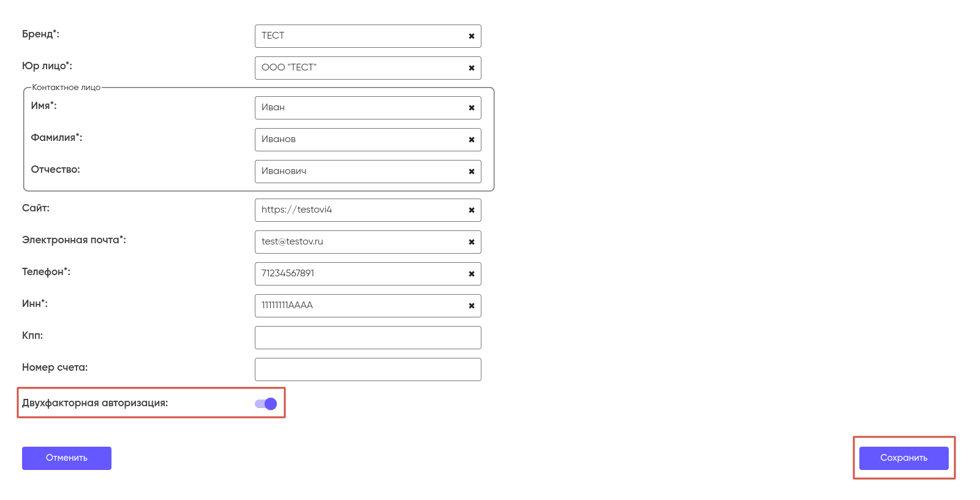Clear the Фамилия field value
This screenshot has width=980, height=500.
click(x=472, y=140)
